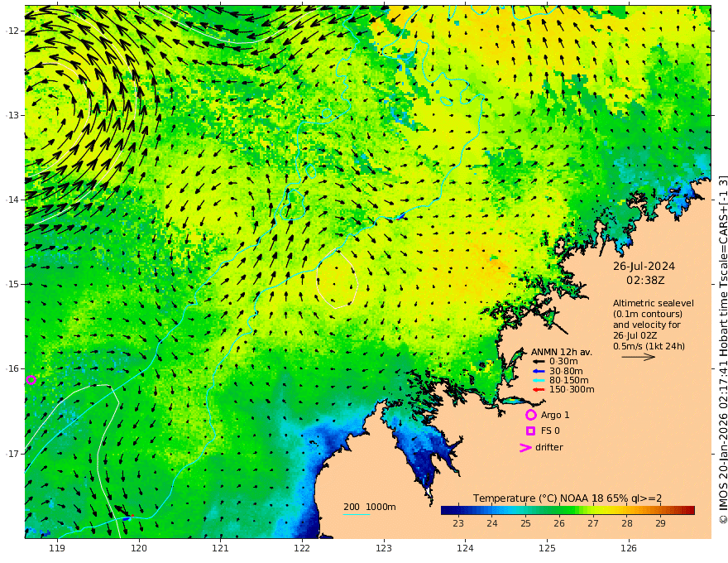Click the magenta FS square legend icon

pyautogui.click(x=530, y=431)
